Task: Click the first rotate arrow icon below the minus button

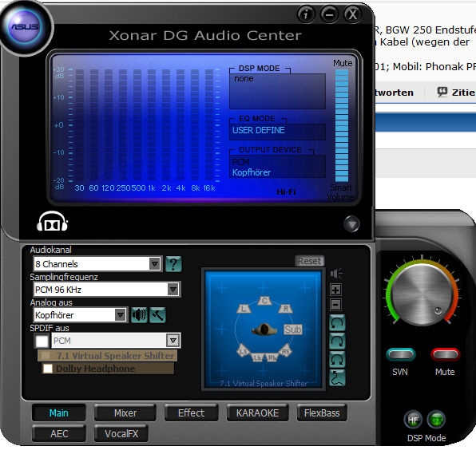Action: [x=337, y=322]
